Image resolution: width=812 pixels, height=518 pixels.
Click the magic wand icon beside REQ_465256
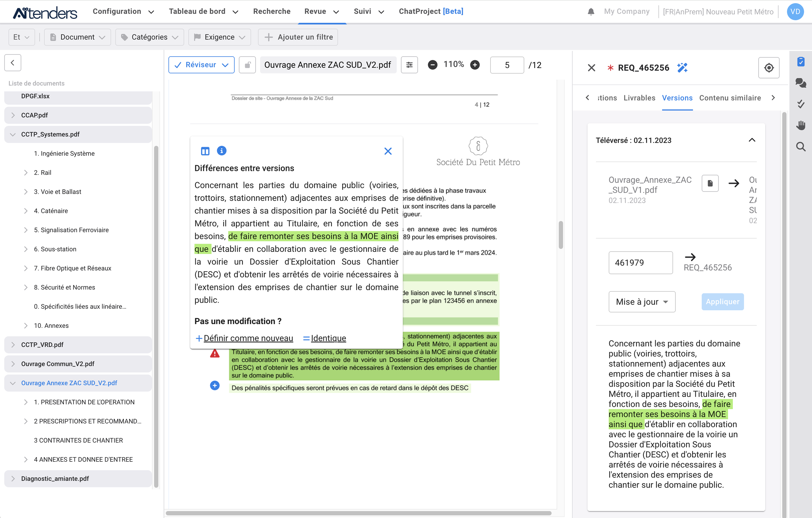[682, 67]
